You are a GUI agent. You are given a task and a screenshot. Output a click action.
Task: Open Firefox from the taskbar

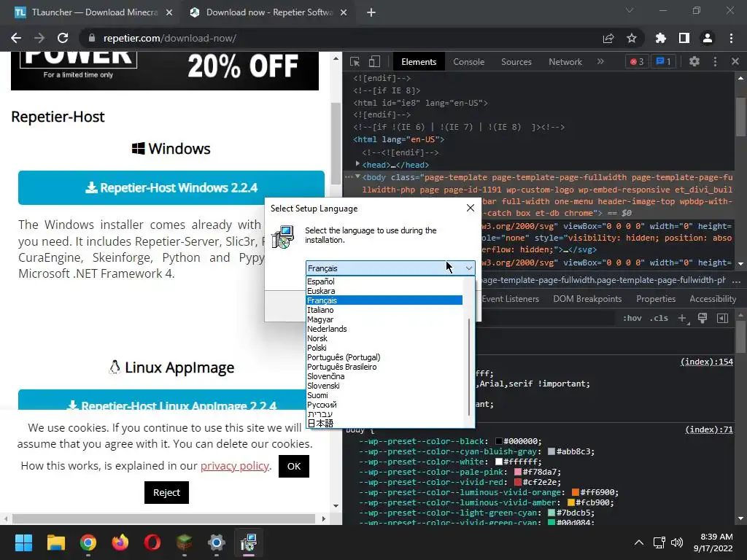120,542
